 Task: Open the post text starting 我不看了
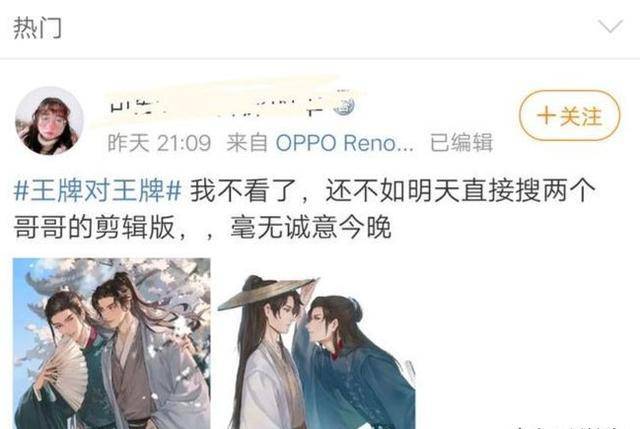pos(304,209)
